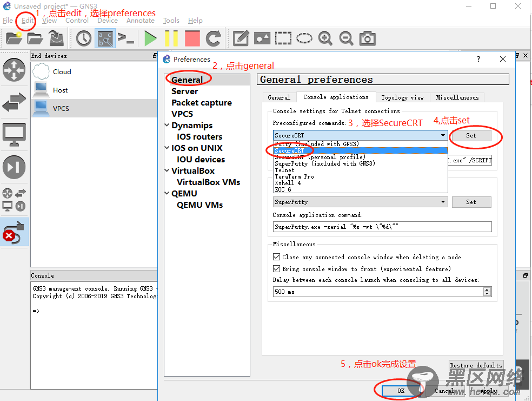532x401 pixels.
Task: Open the File menu
Action: pyautogui.click(x=8, y=21)
